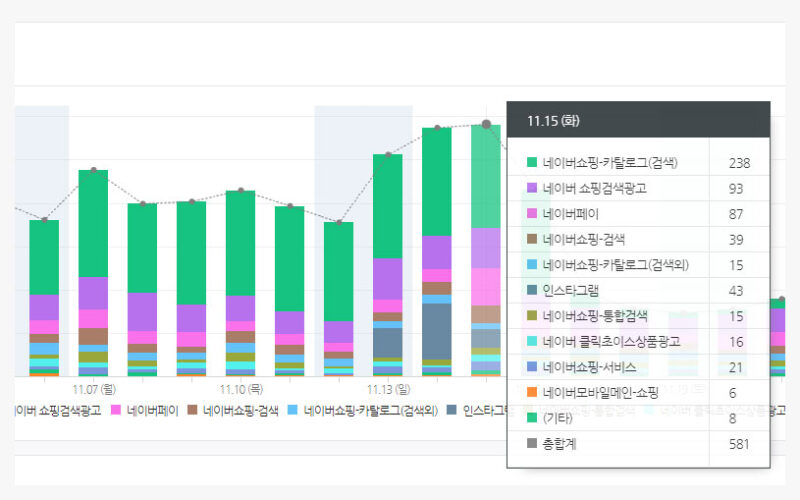Click the green 네이버쇼핑-카탈로그(검색) tooltip marker

[x=532, y=162]
